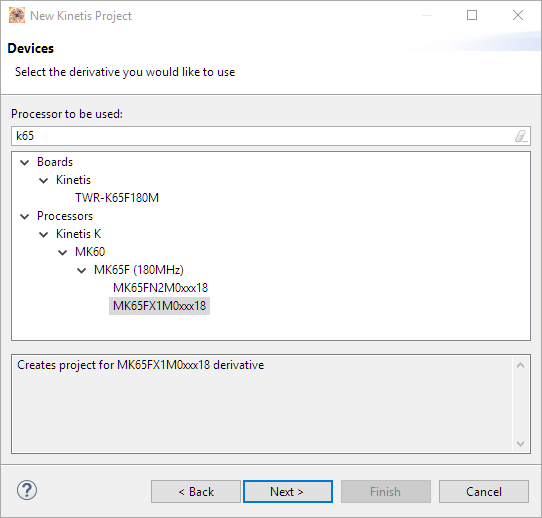542x518 pixels.
Task: Go back with the Back button
Action: pyautogui.click(x=196, y=491)
